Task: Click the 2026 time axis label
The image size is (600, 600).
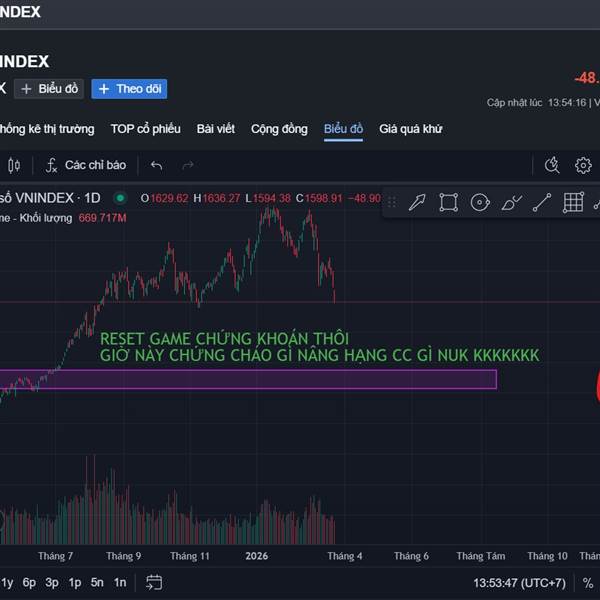Action: 257,556
